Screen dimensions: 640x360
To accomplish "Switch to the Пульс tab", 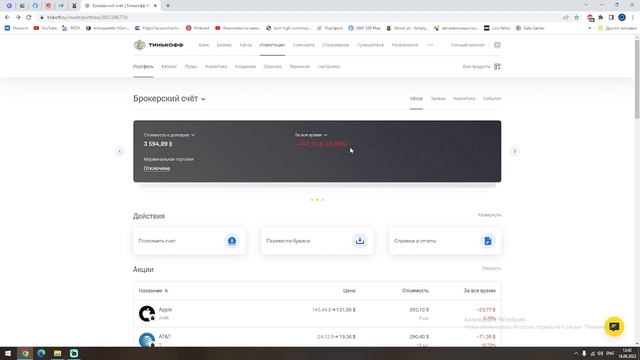I will point(191,67).
